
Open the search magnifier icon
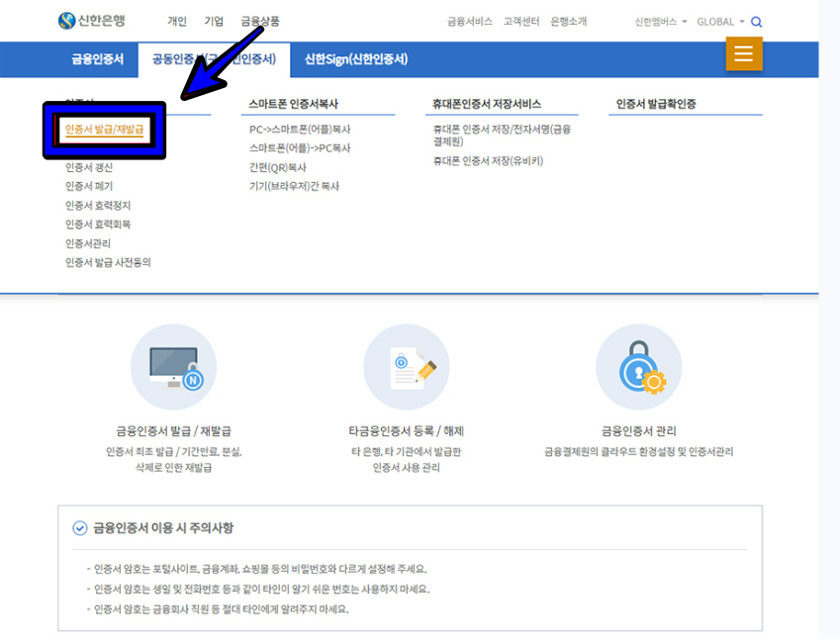click(x=756, y=22)
